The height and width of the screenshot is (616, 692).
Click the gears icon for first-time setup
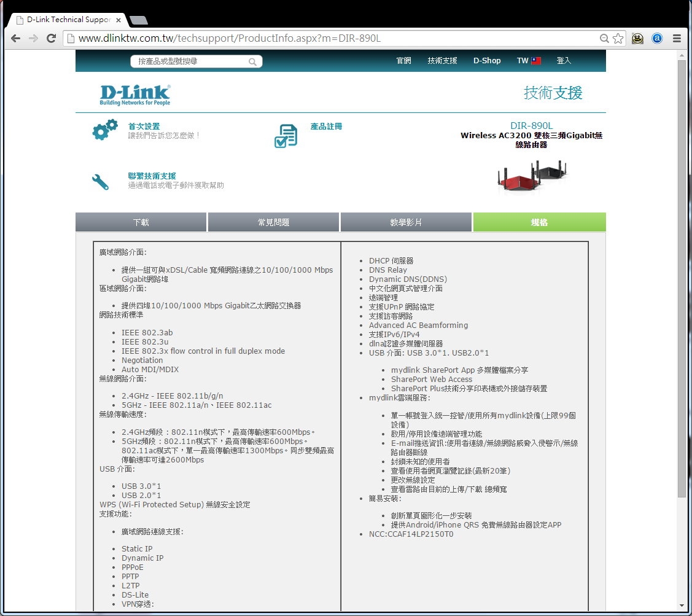coord(105,130)
